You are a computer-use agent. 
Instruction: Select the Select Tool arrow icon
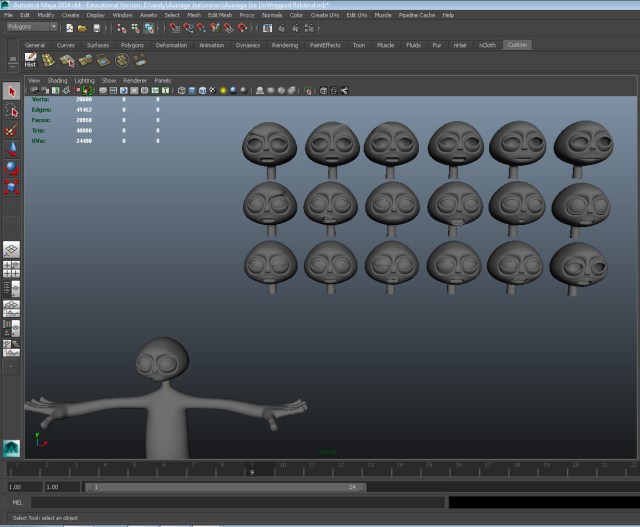coord(12,92)
